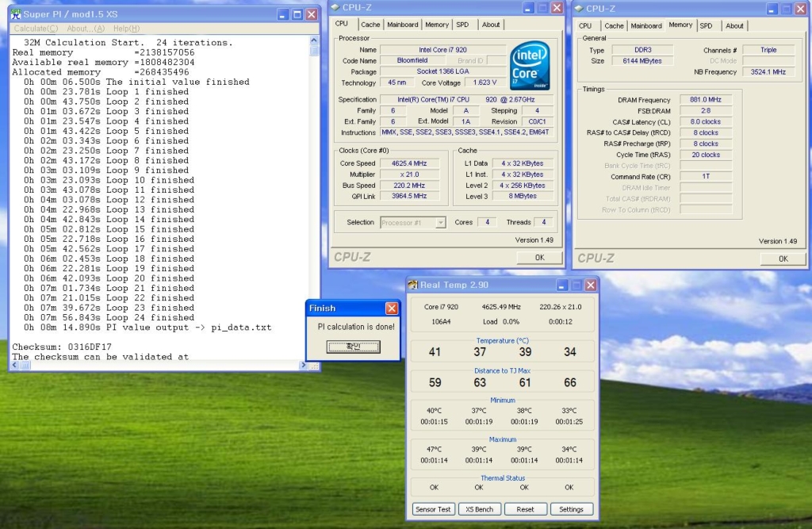The height and width of the screenshot is (529, 812).
Task: Minimize the Real Temp 2.90 window
Action: (562, 285)
